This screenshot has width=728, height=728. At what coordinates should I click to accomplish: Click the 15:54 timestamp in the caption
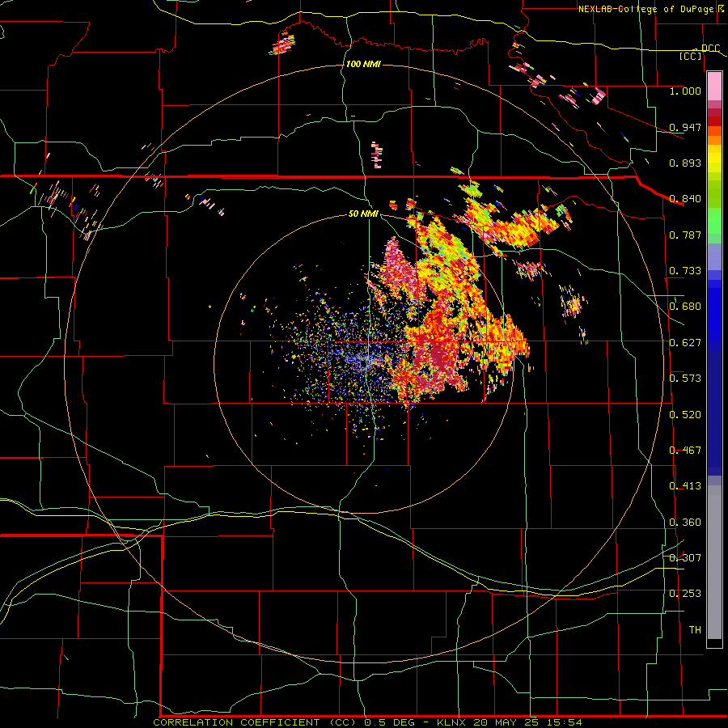click(x=563, y=722)
